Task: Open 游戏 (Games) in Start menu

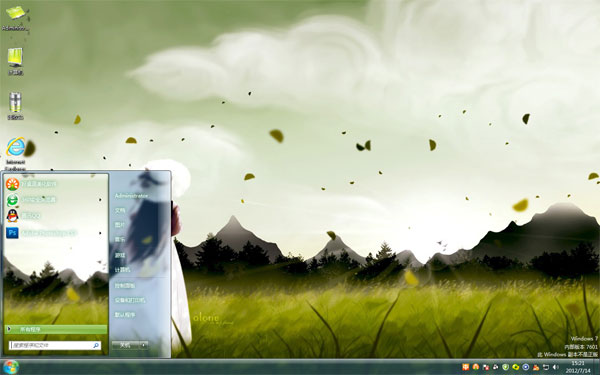Action: click(120, 255)
